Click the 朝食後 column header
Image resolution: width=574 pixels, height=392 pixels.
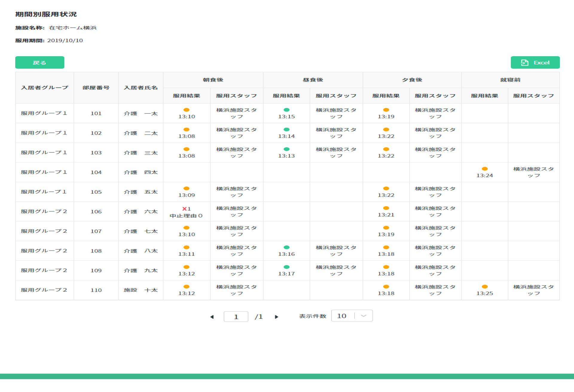213,80
